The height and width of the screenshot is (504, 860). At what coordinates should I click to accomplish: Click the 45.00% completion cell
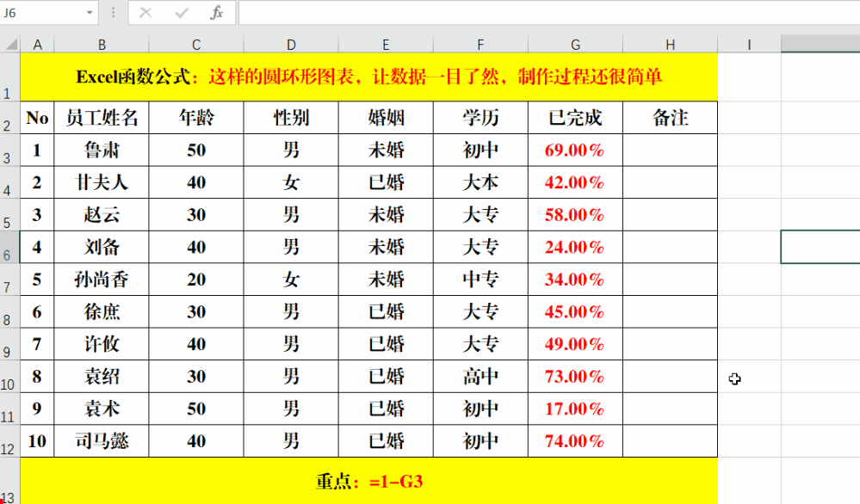click(575, 311)
